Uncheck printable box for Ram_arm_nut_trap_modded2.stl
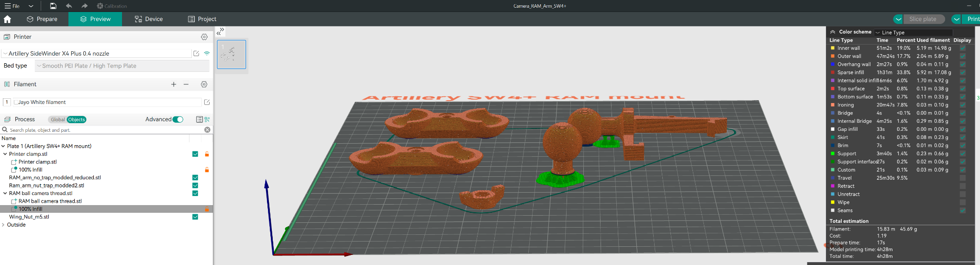The height and width of the screenshot is (265, 980). coord(195,185)
